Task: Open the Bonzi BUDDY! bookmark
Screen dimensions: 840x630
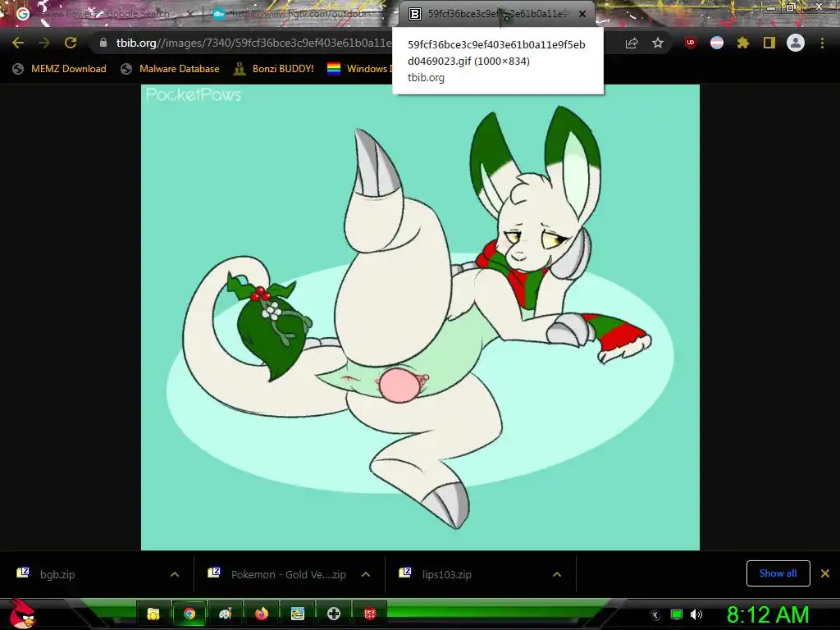Action: tap(274, 69)
